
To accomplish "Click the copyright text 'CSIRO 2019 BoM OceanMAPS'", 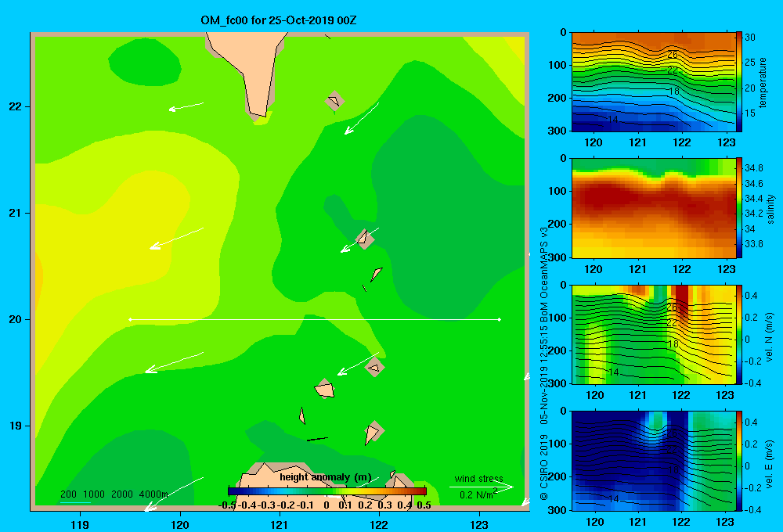I will pyautogui.click(x=544, y=364).
